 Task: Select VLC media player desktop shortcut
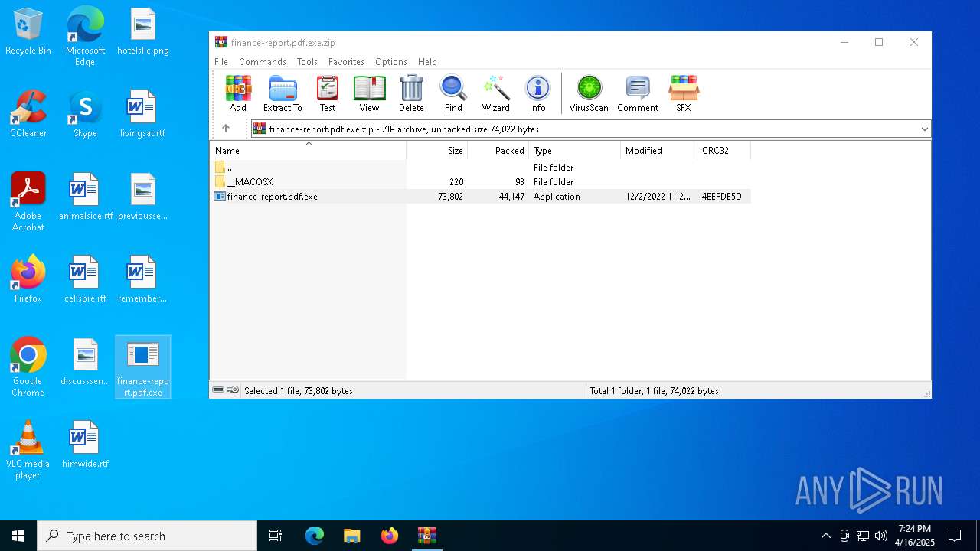[x=28, y=450]
